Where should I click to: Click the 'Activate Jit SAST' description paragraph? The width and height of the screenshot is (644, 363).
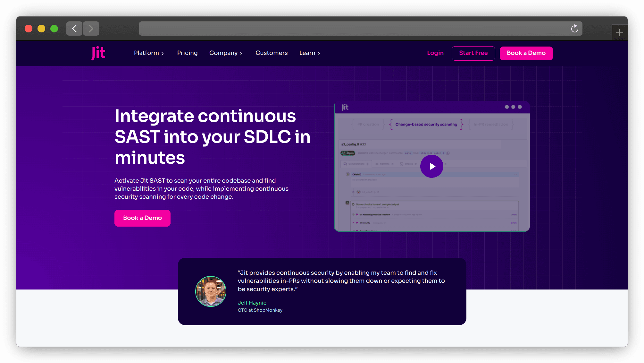[202, 189]
